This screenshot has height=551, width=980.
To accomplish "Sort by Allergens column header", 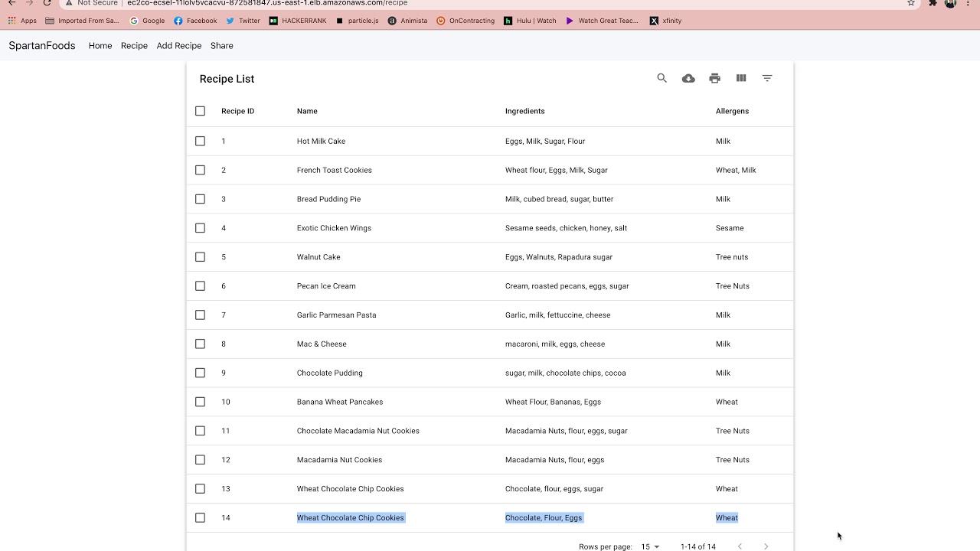I will point(732,111).
